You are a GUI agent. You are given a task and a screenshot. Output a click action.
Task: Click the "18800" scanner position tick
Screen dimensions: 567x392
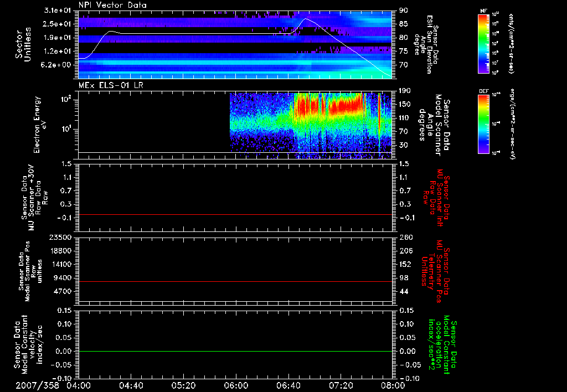click(60, 251)
